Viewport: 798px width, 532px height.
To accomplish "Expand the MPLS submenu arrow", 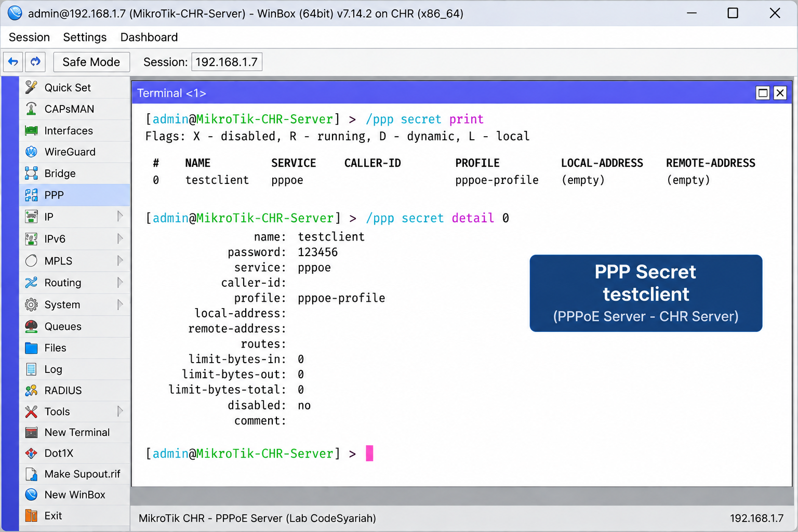I will (x=120, y=260).
